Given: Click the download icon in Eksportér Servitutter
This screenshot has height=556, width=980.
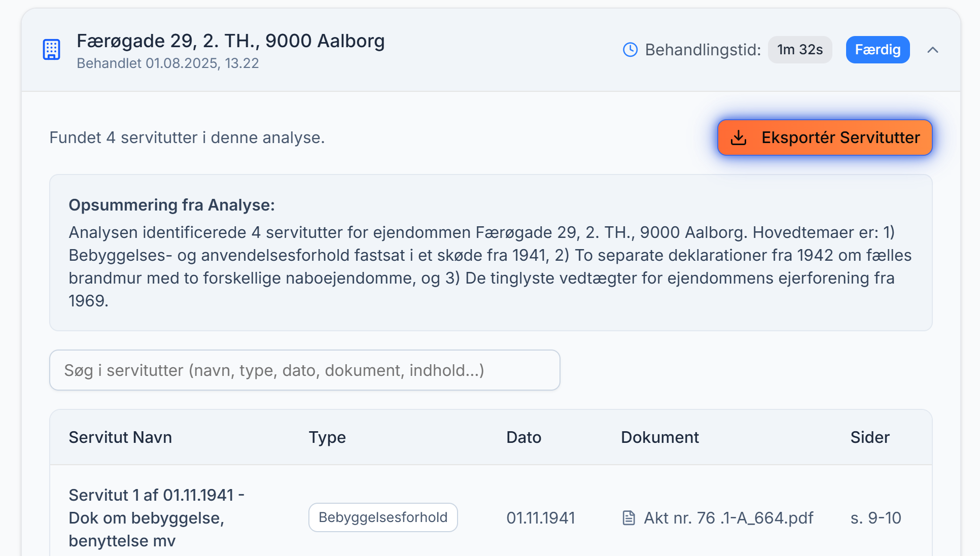Looking at the screenshot, I should [x=739, y=137].
